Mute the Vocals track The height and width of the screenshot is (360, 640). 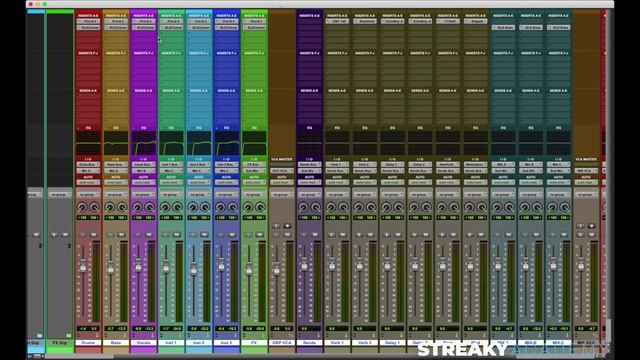[149, 235]
